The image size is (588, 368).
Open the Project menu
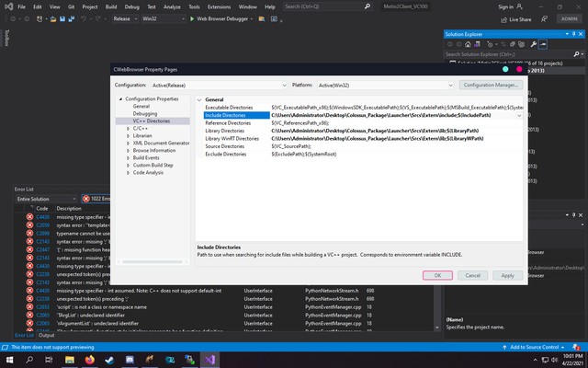coord(90,6)
